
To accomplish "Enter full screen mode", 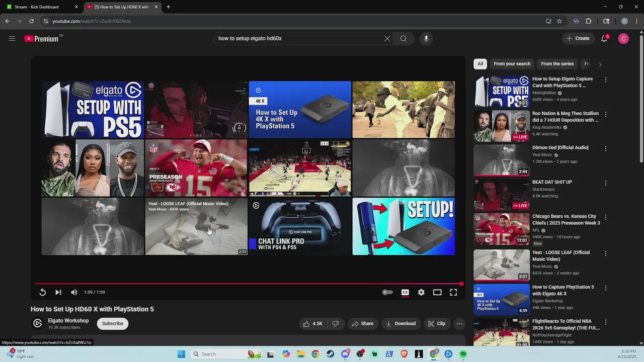I will [x=453, y=292].
